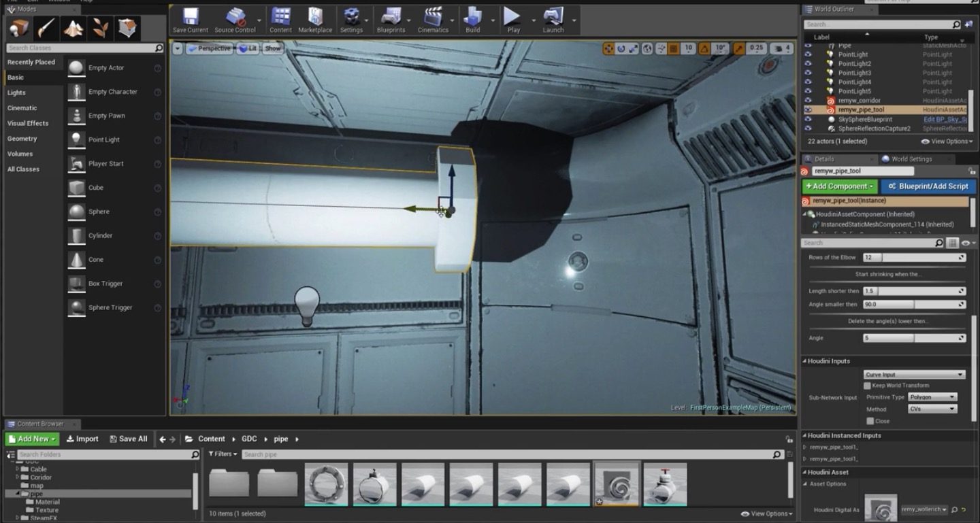Click the surface snapping icon
This screenshot has height=523, width=980.
(660, 48)
